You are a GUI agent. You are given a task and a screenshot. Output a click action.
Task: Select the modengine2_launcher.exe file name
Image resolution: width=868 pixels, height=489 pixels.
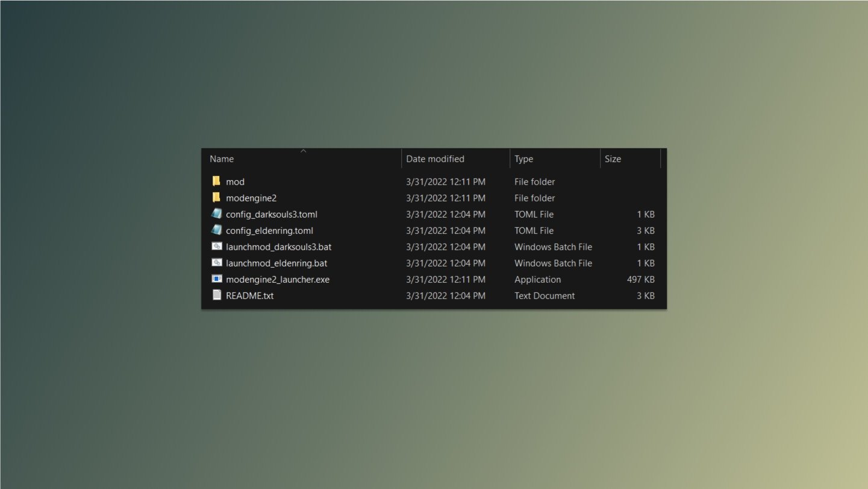pos(278,279)
